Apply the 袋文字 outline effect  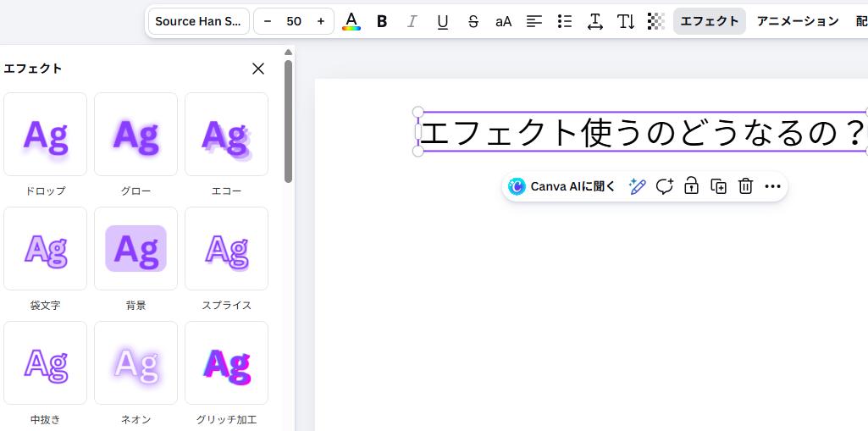46,248
